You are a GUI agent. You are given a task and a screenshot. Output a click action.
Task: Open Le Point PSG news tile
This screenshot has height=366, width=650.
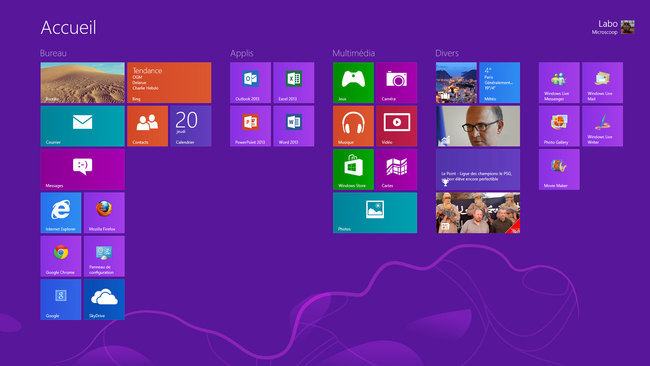tap(478, 170)
